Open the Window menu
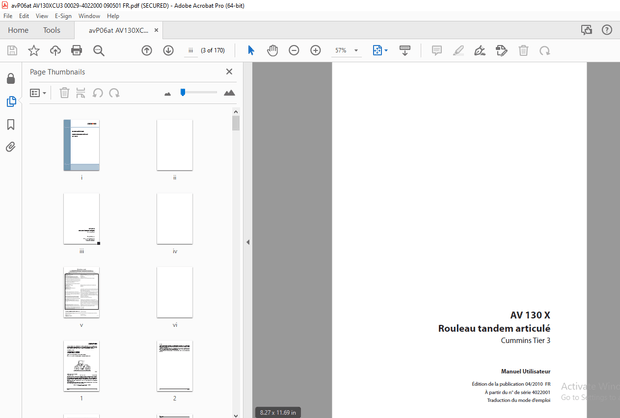Screen dimensions: 620x418 pyautogui.click(x=89, y=16)
